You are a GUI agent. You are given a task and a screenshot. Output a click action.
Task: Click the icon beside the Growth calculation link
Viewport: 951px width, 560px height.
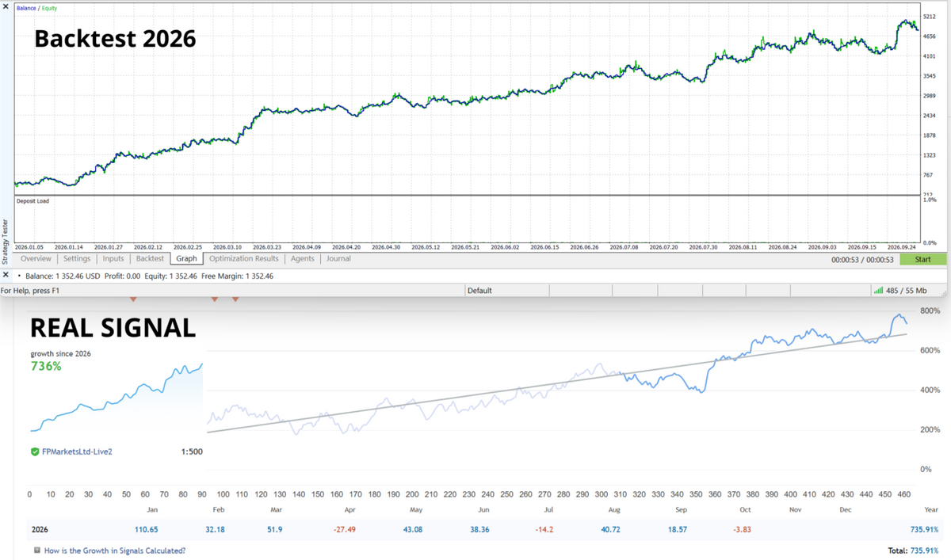[x=36, y=550]
